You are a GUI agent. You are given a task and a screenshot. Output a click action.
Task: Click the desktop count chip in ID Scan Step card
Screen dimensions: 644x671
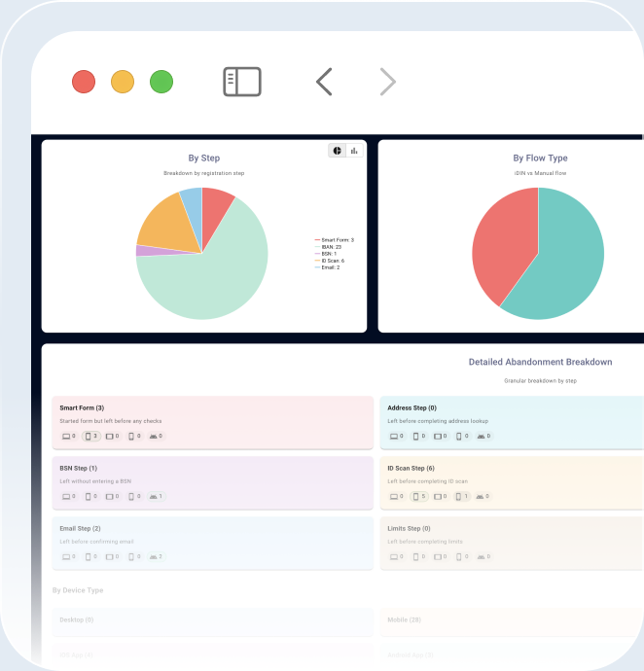[x=397, y=496]
